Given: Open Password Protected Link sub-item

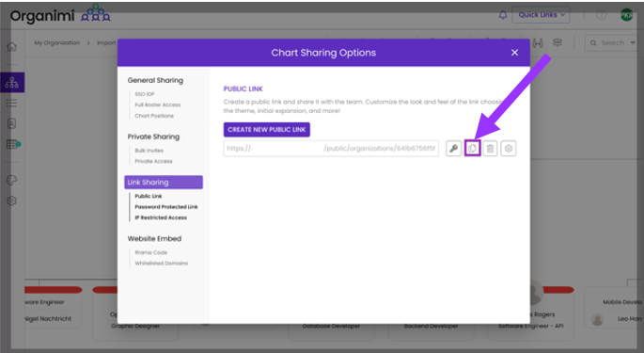Looking at the screenshot, I should 166,207.
